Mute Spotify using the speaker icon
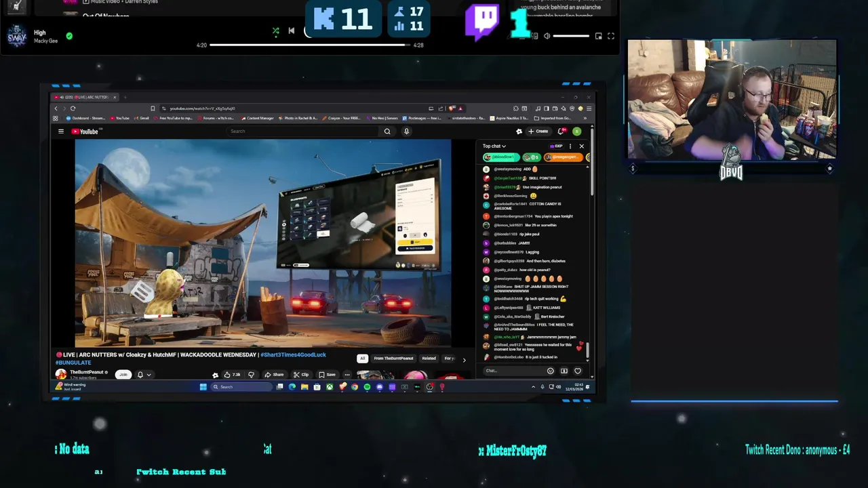Viewport: 868px width, 488px height. pos(547,36)
